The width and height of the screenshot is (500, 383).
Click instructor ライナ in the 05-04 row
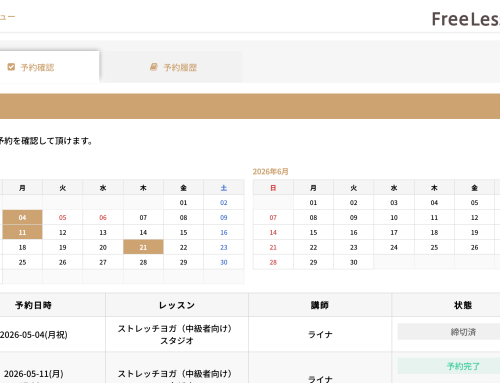click(320, 334)
